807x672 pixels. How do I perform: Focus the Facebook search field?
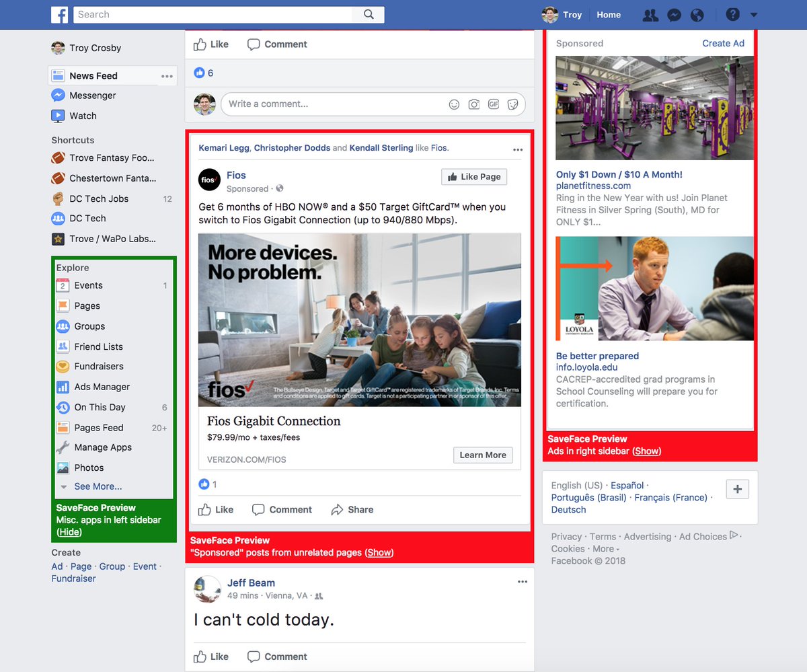[213, 14]
